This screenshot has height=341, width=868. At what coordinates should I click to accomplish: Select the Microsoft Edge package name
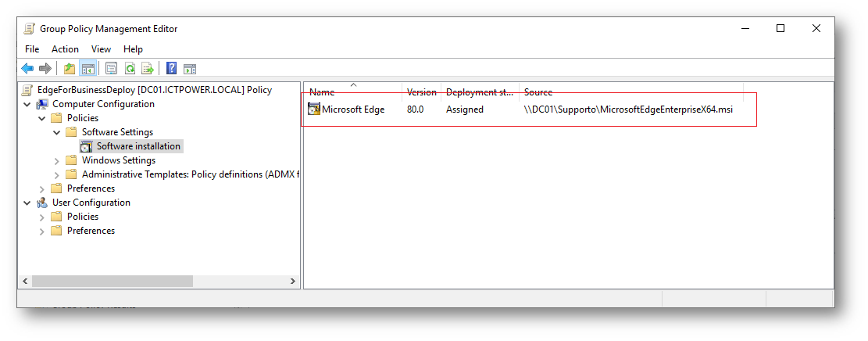(353, 109)
